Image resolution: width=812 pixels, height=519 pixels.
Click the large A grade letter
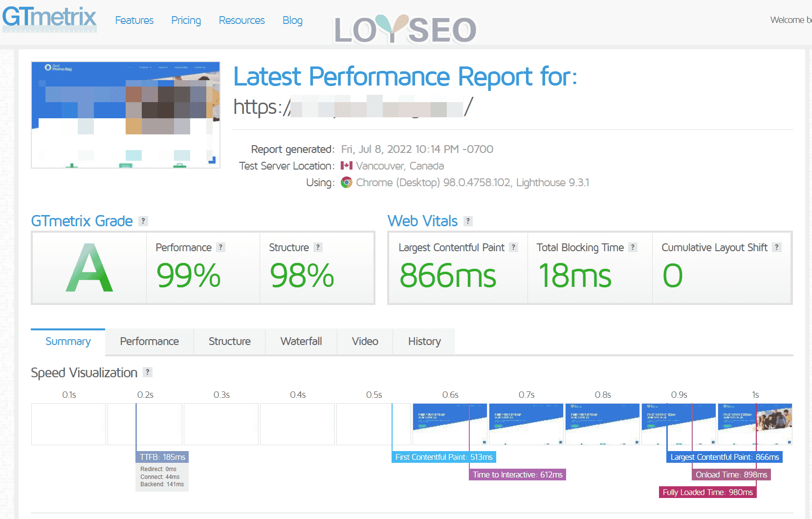coord(89,268)
